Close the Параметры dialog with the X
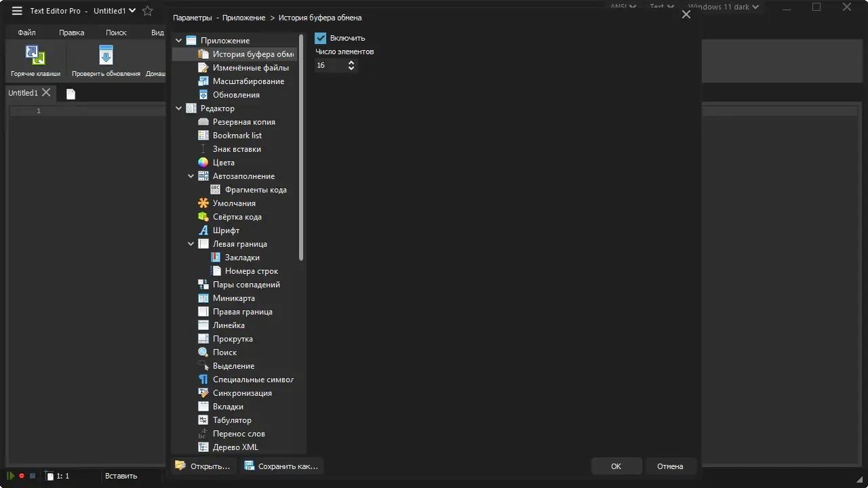The width and height of the screenshot is (868, 488). click(x=686, y=14)
